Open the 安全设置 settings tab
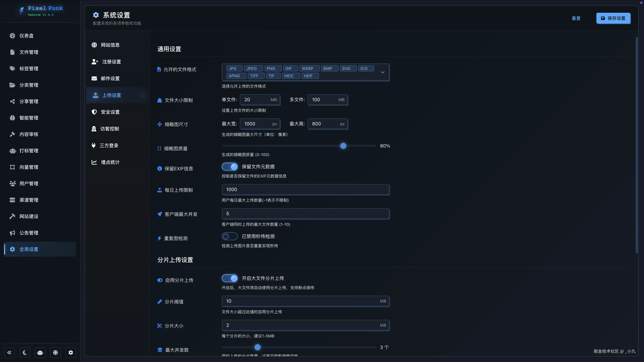 110,112
